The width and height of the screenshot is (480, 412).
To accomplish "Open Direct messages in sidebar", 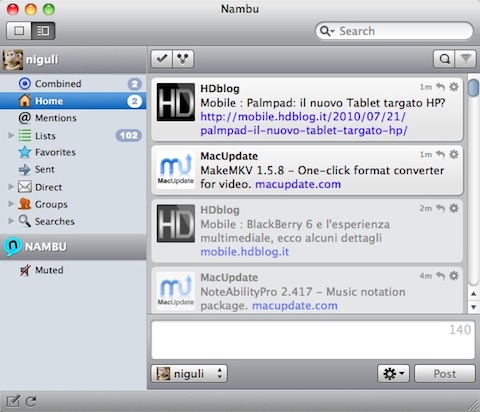I will (73, 187).
